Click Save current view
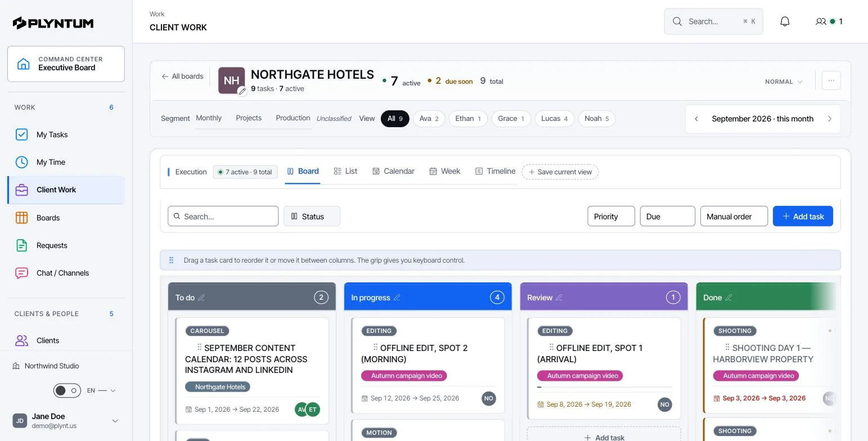868x441 pixels. click(560, 172)
